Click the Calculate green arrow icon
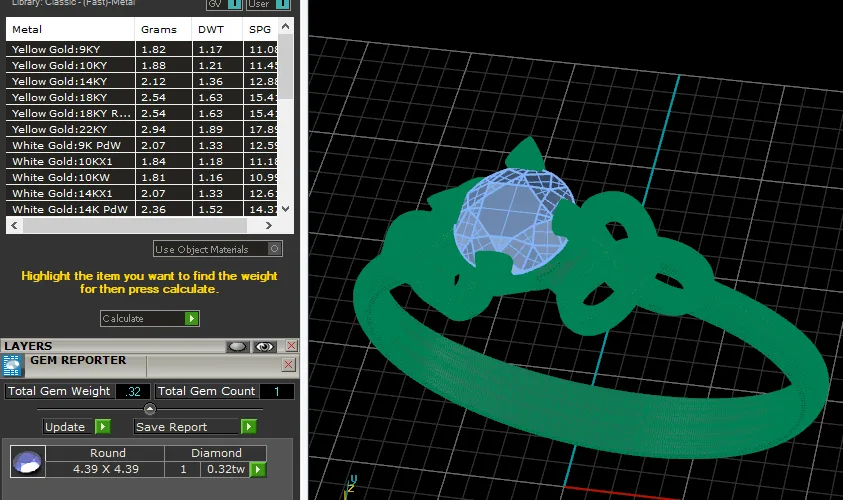 (x=191, y=318)
